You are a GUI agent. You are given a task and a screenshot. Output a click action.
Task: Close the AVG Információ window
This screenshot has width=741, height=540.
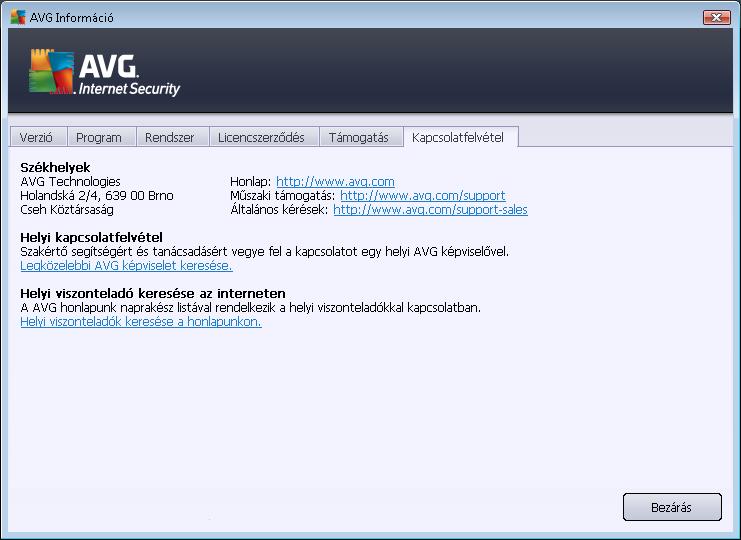(716, 17)
